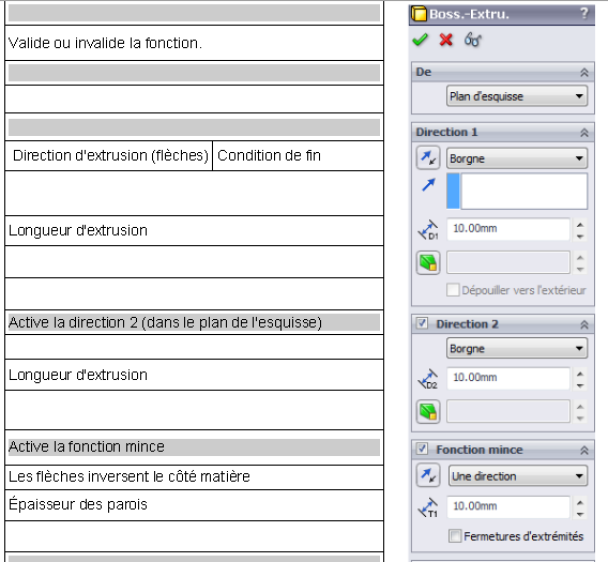Image resolution: width=608 pixels, height=562 pixels.
Task: Collapse the De section
Action: tap(584, 73)
